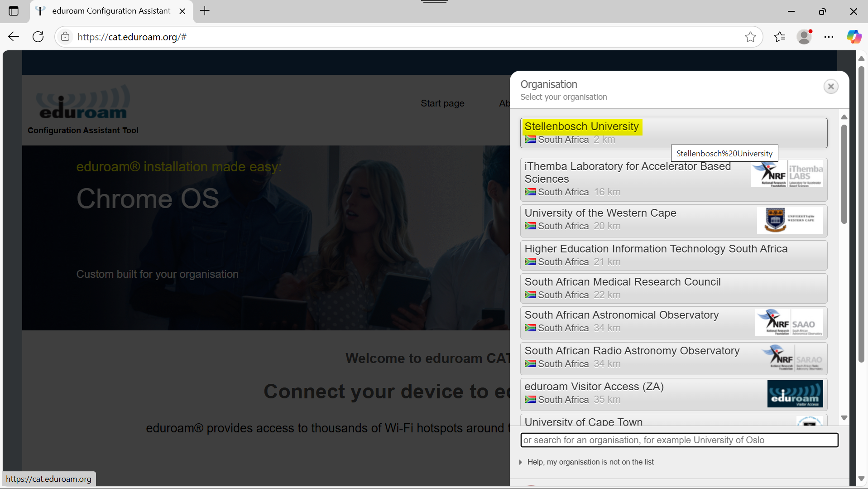Open the browser profile avatar

pyautogui.click(x=804, y=37)
